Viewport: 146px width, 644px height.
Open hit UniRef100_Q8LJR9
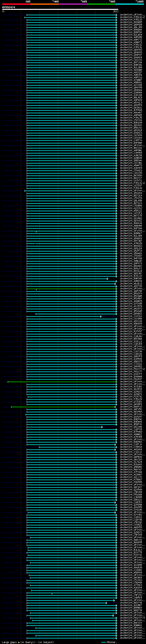[131, 27]
